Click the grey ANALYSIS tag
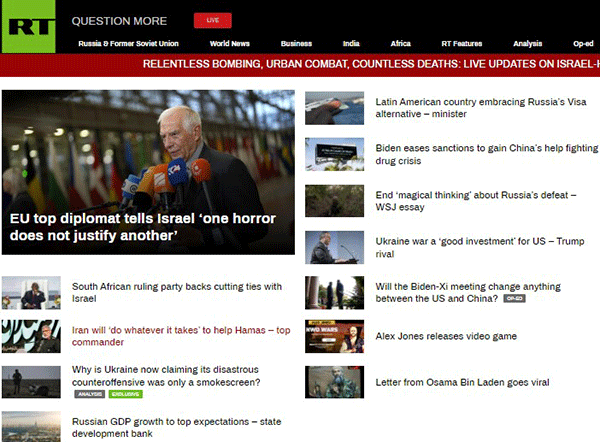The image size is (600, 442). pyautogui.click(x=90, y=394)
